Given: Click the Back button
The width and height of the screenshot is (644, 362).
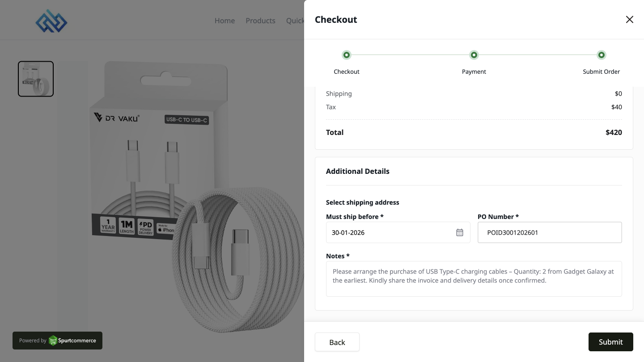Looking at the screenshot, I should [337, 342].
